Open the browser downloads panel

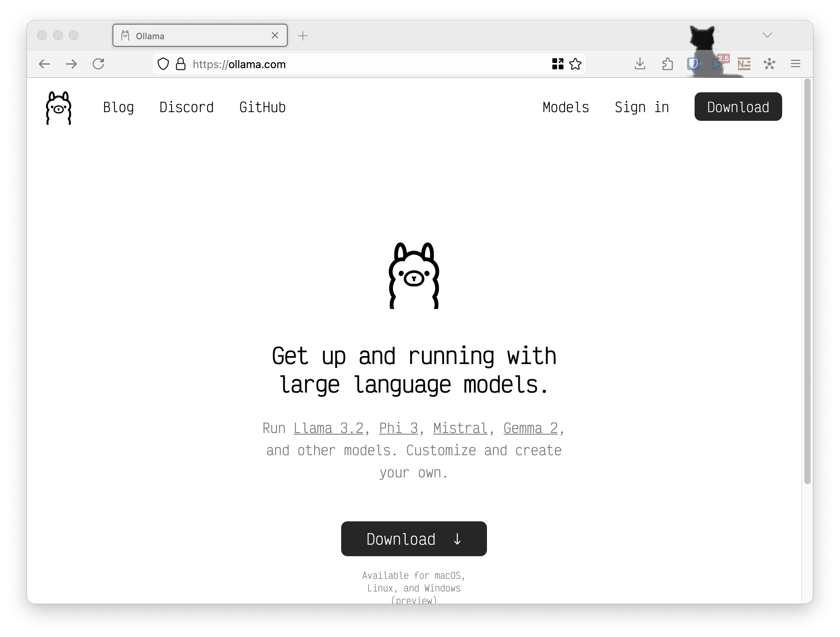(640, 64)
